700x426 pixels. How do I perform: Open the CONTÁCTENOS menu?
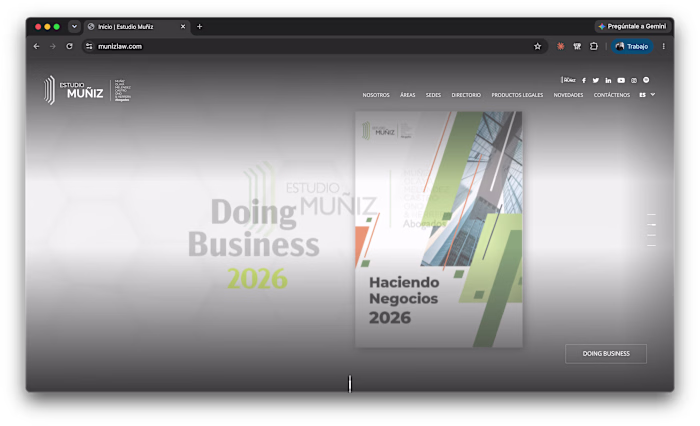(612, 95)
